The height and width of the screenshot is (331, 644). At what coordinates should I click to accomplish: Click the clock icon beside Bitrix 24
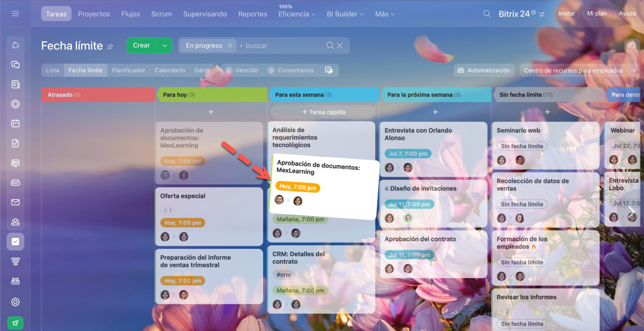(533, 12)
